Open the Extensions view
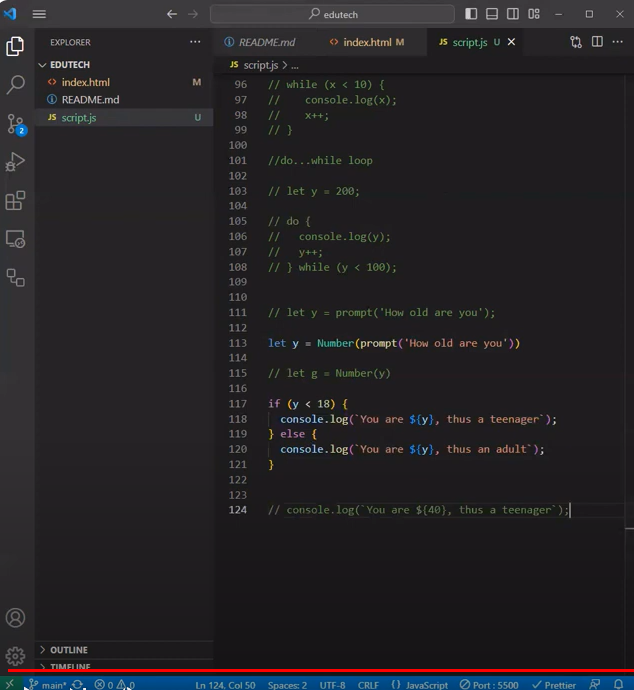634x690 pixels. pos(16,201)
